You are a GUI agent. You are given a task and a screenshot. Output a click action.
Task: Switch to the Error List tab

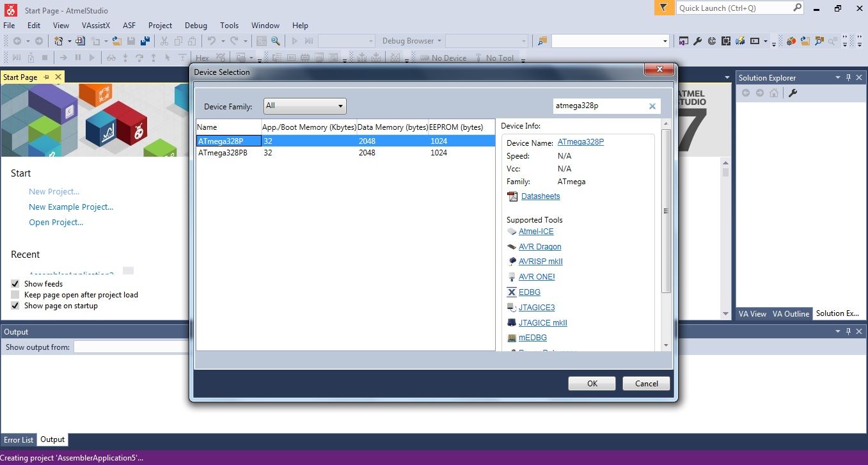tap(19, 439)
